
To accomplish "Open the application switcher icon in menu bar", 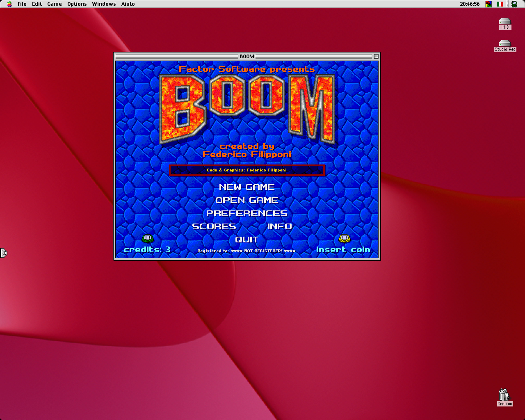I will pos(514,4).
